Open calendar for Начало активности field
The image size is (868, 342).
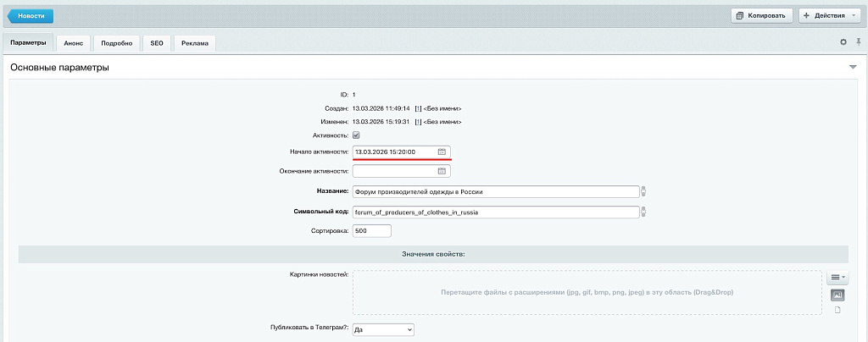[442, 152]
